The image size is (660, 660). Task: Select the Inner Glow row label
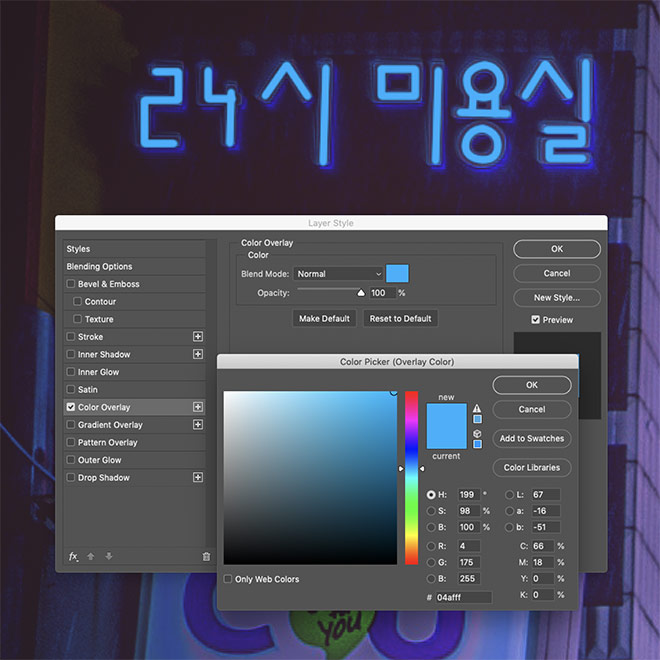(x=98, y=372)
